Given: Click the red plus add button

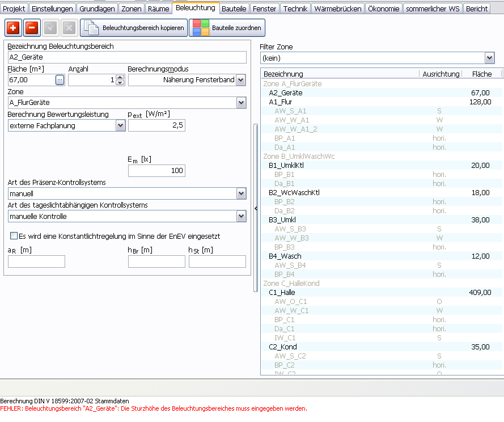Looking at the screenshot, I should coord(13,28).
